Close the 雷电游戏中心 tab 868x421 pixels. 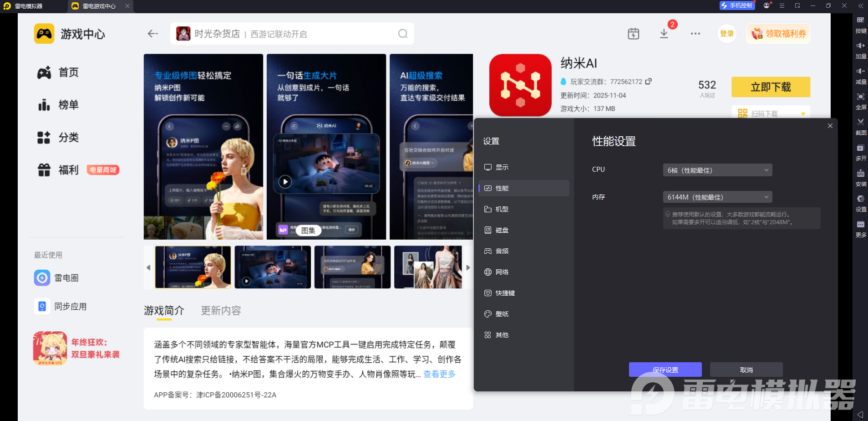[127, 6]
